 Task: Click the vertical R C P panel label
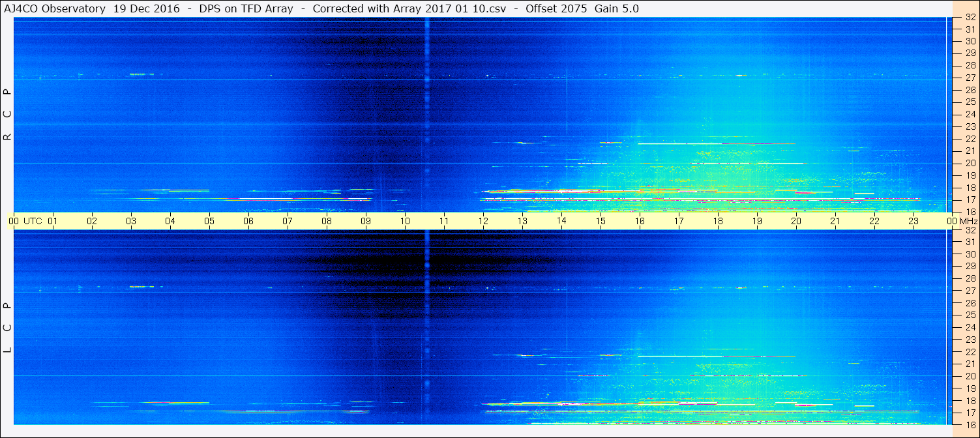[x=8, y=114]
